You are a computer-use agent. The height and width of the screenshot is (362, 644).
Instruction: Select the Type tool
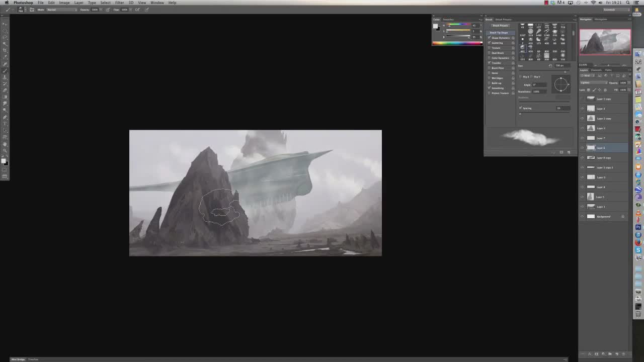(5, 124)
